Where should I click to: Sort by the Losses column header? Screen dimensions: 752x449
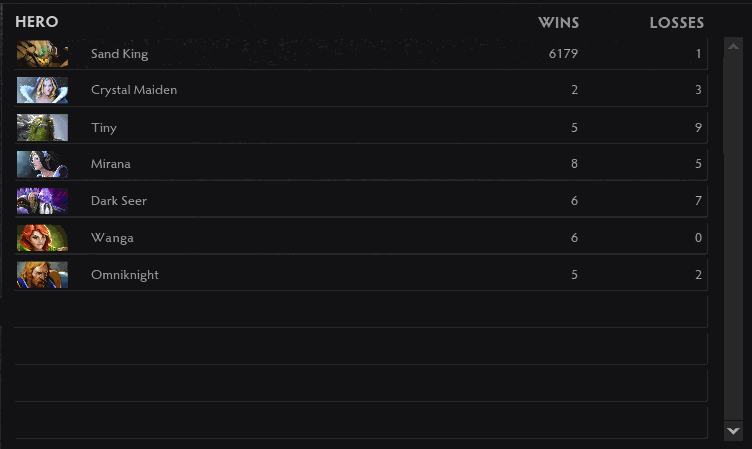click(x=677, y=22)
